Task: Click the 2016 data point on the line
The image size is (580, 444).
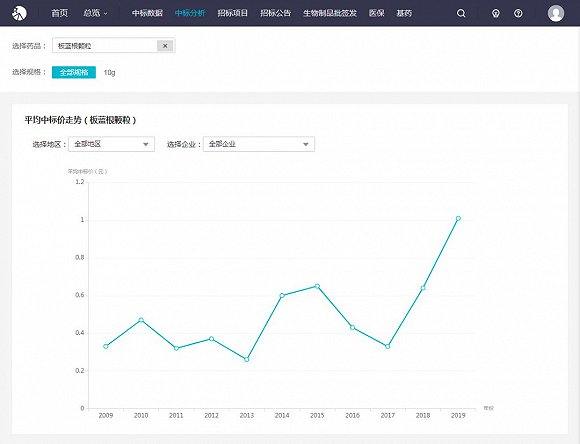Action: [353, 327]
